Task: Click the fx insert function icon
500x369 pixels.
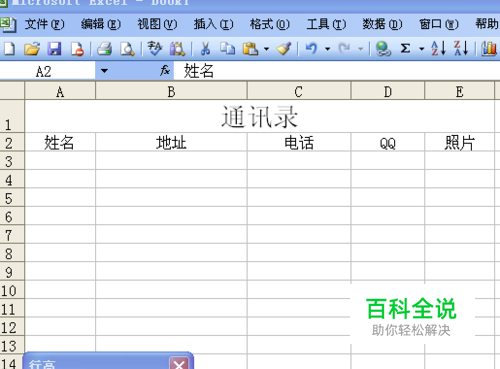Action: coord(165,70)
